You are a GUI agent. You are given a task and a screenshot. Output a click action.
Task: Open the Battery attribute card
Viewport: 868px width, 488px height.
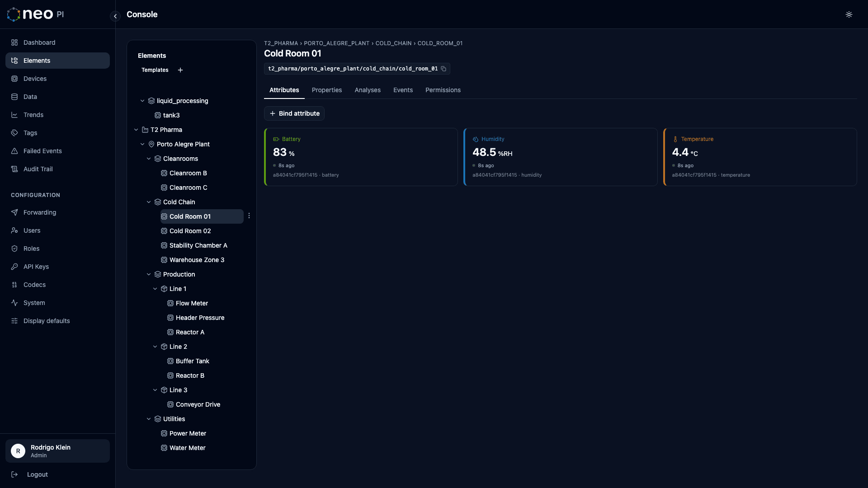pyautogui.click(x=361, y=157)
